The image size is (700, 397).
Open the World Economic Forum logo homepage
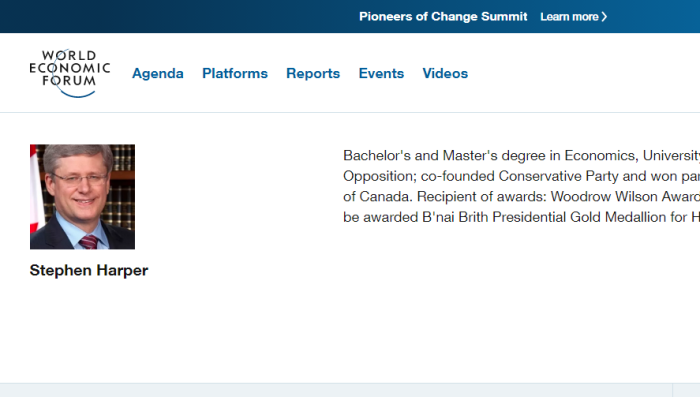pyautogui.click(x=70, y=73)
